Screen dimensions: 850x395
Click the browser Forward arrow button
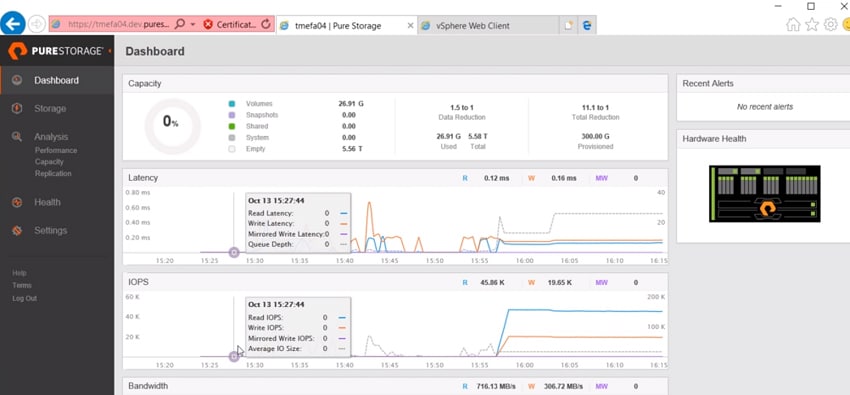[36, 24]
